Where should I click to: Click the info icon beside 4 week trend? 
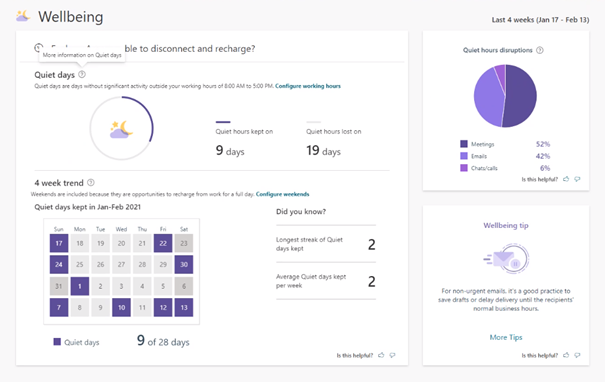[91, 183]
